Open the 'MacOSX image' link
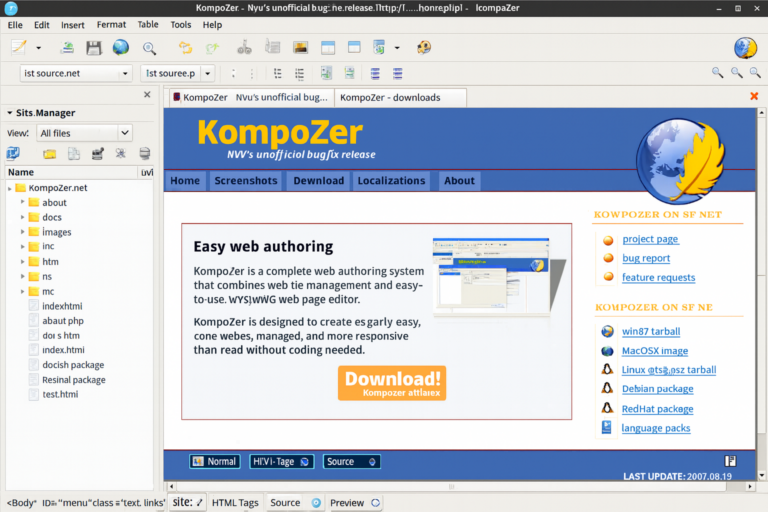 (x=654, y=351)
